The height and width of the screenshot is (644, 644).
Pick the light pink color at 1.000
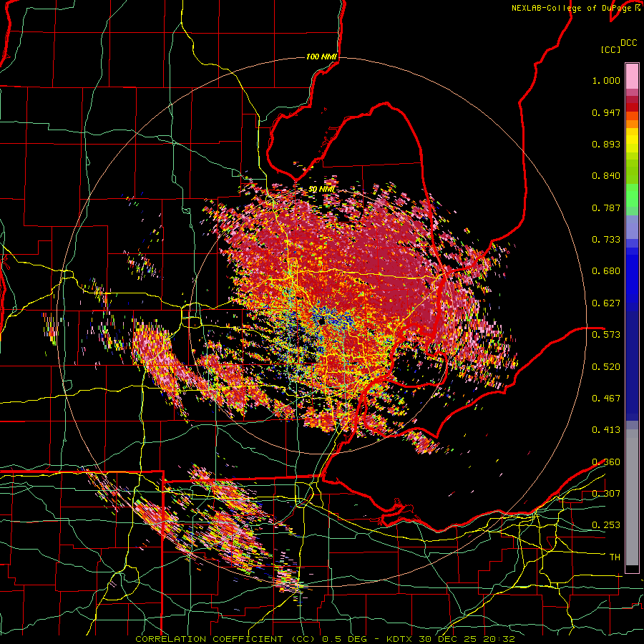(x=632, y=77)
